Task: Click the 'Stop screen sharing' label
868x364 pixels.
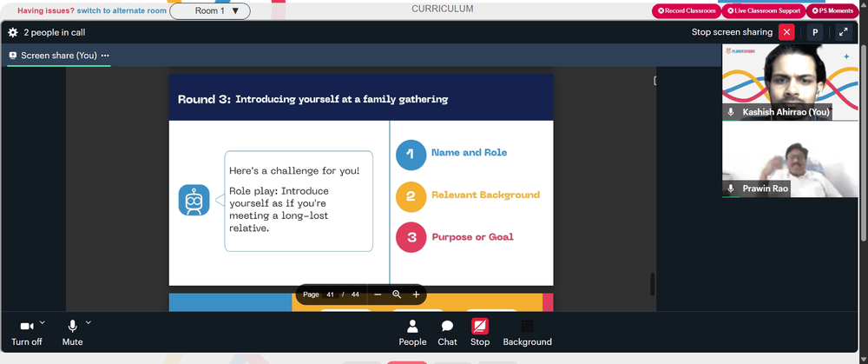Action: click(732, 32)
